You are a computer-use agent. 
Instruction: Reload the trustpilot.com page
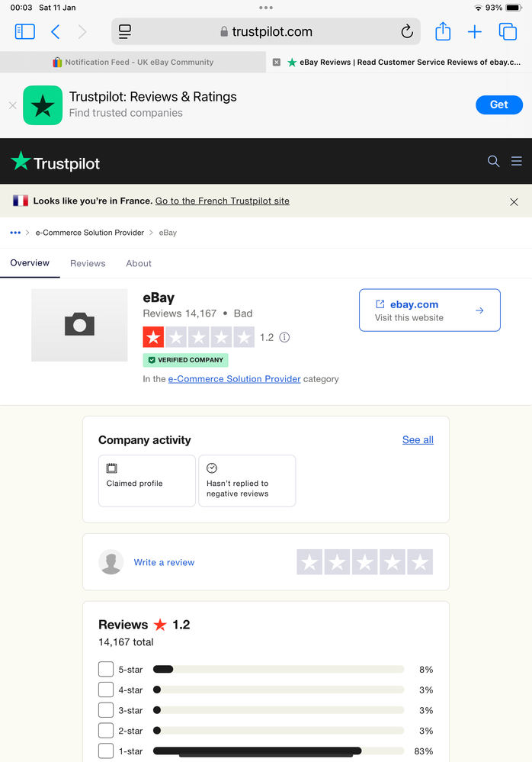click(407, 31)
